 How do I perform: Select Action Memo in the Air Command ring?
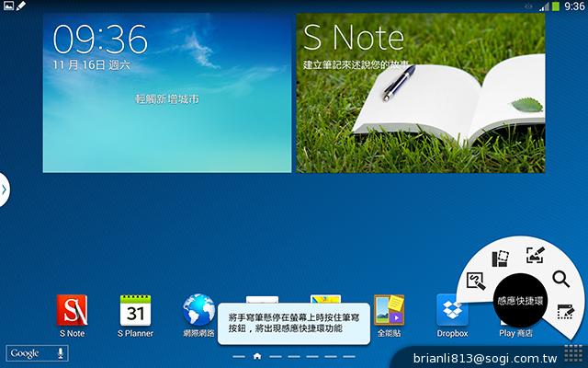(x=476, y=281)
